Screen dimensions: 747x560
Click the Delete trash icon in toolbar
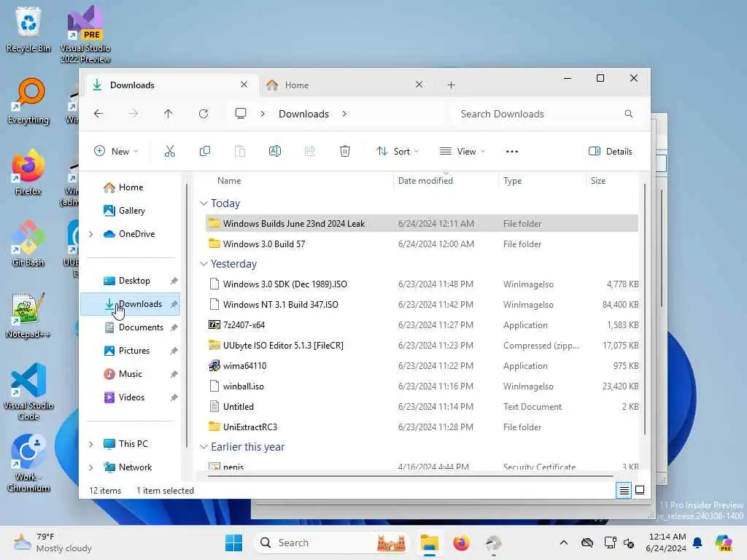click(x=345, y=152)
